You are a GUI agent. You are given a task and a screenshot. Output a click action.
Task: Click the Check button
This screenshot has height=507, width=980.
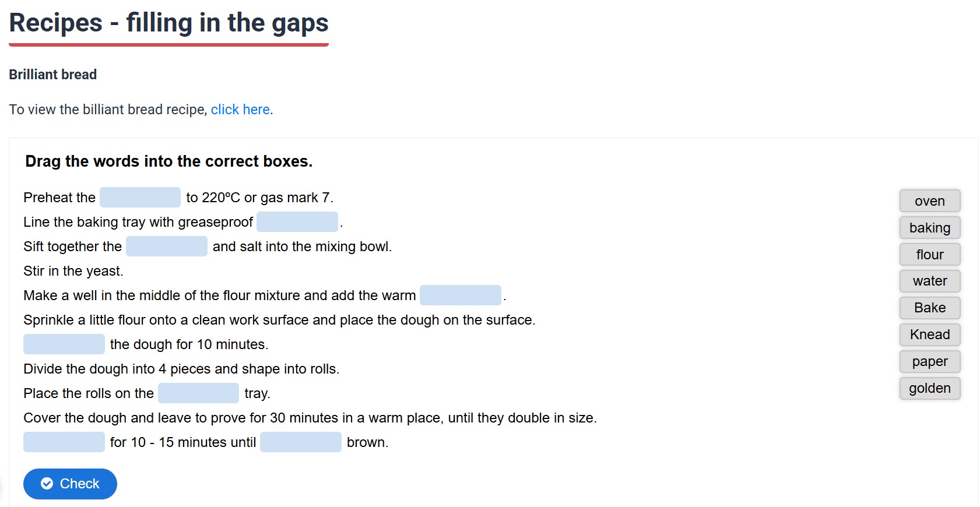pyautogui.click(x=70, y=484)
